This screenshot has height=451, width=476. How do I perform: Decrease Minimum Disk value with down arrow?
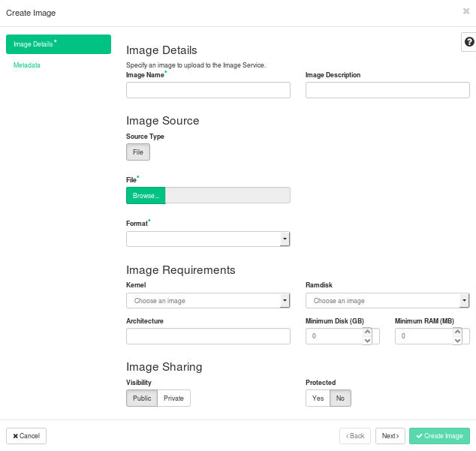pyautogui.click(x=367, y=341)
